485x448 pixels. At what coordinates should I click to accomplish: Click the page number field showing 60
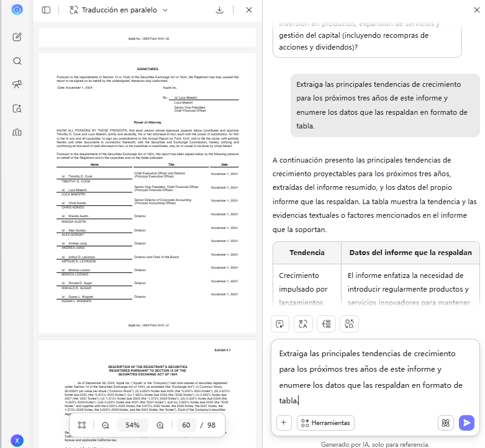(186, 425)
